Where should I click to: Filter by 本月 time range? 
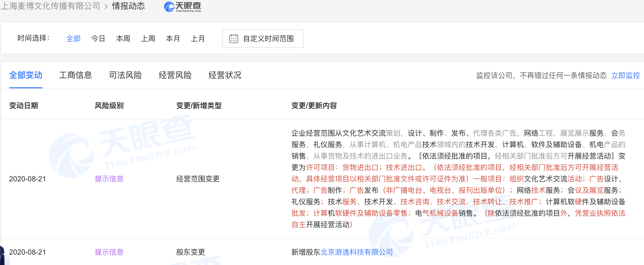[x=173, y=38]
